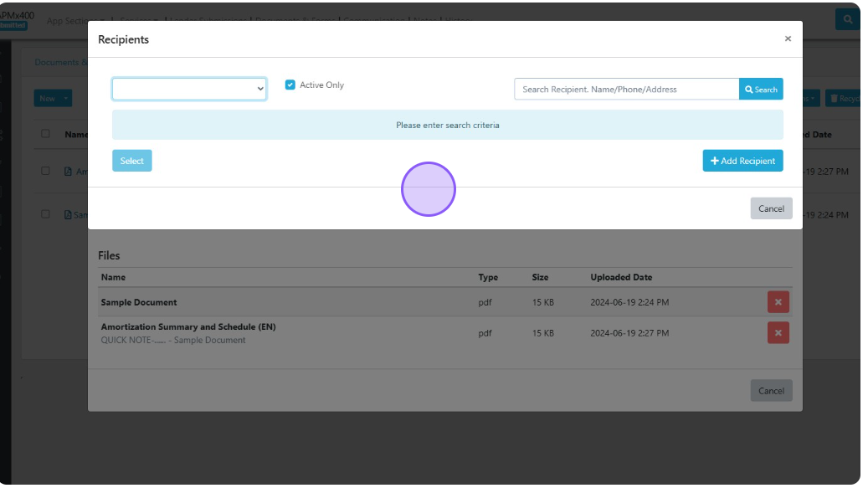The height and width of the screenshot is (488, 868).
Task: Click the 'Files' section heading
Action: pos(109,255)
